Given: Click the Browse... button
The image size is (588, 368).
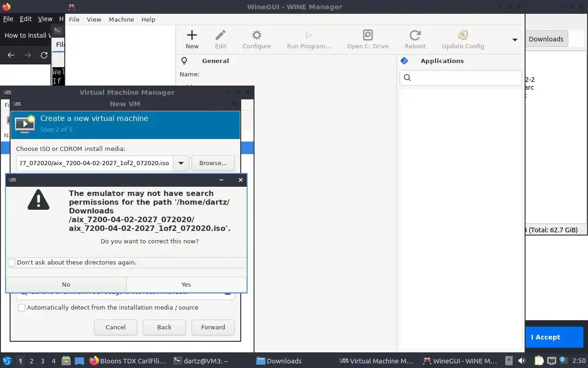Looking at the screenshot, I should [213, 163].
